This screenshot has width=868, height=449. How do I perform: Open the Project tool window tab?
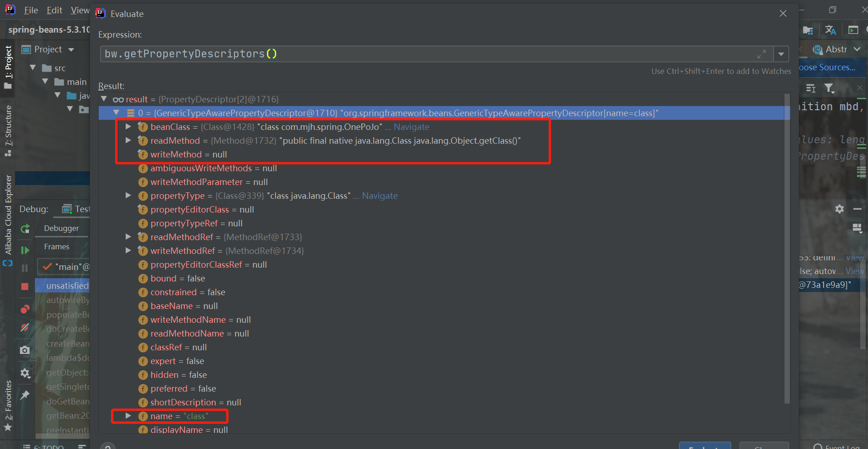click(x=8, y=67)
